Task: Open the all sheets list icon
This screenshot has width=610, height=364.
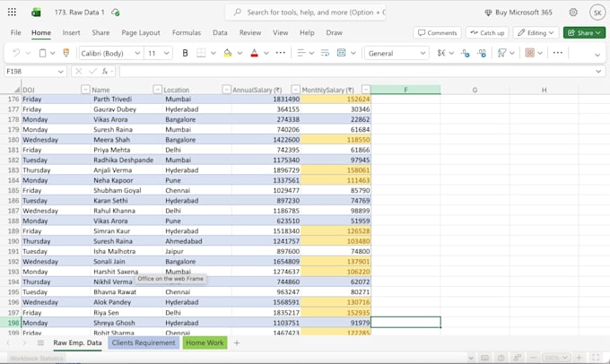Action: pyautogui.click(x=40, y=343)
